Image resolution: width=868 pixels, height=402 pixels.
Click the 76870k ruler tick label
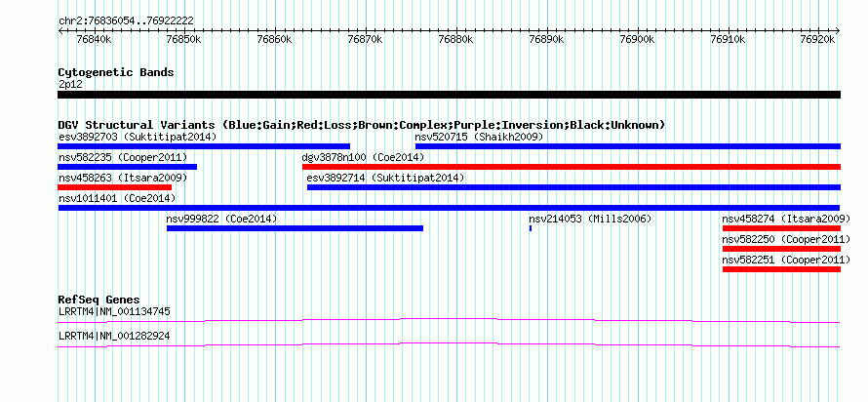coord(366,39)
